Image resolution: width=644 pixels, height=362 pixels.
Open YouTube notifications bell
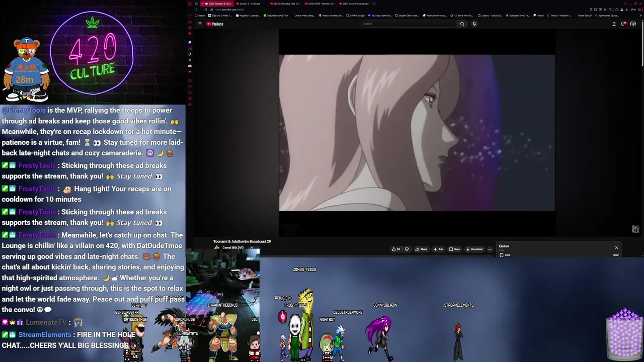tap(623, 24)
